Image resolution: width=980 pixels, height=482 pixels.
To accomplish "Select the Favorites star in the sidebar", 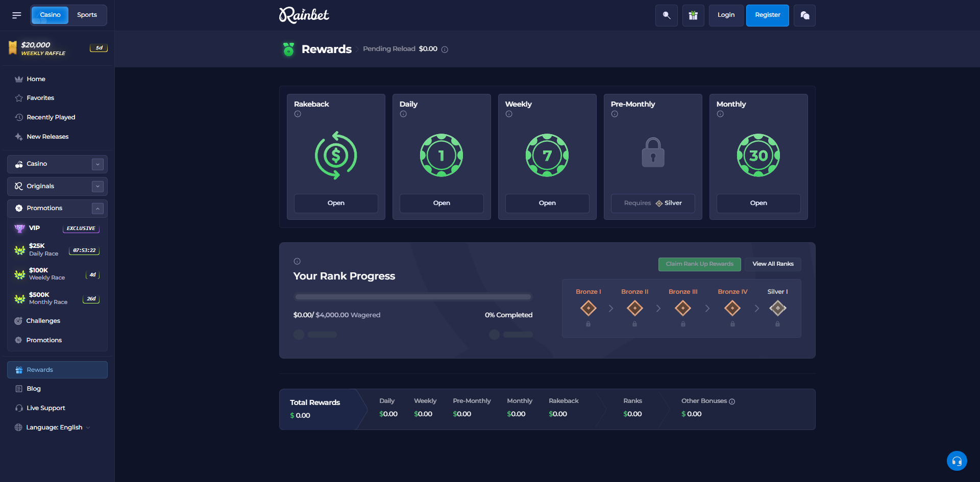I will pyautogui.click(x=18, y=97).
